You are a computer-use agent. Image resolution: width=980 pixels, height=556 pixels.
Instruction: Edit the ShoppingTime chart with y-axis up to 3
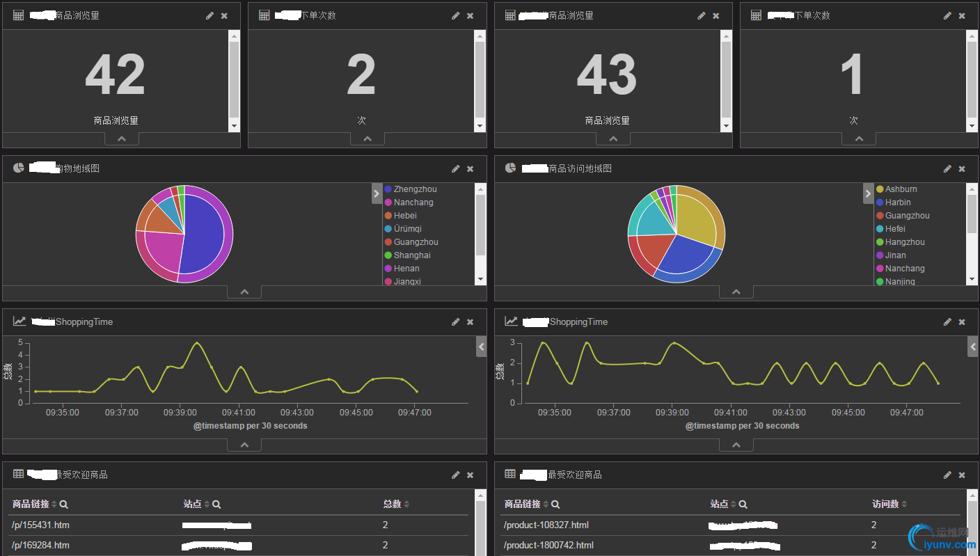pyautogui.click(x=947, y=321)
